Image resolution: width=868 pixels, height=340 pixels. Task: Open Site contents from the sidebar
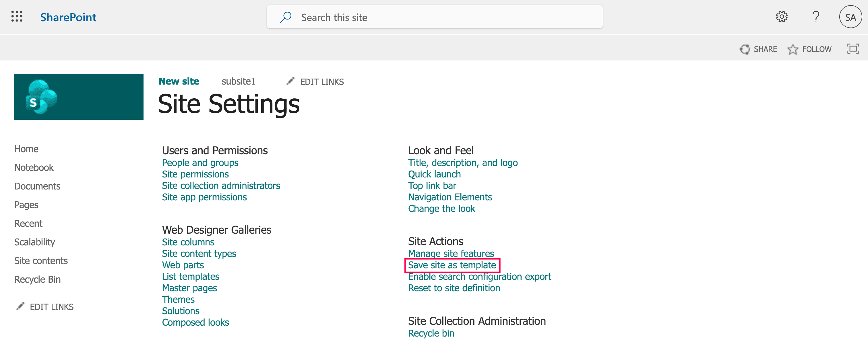[41, 260]
